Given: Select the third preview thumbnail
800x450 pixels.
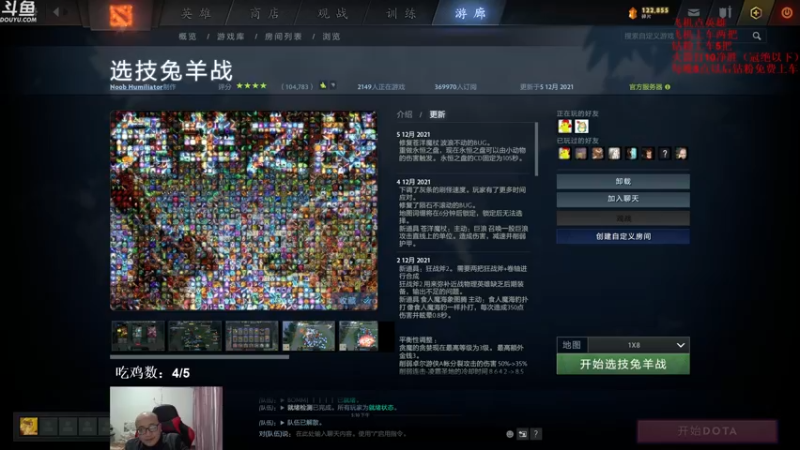Looking at the screenshot, I should click(252, 336).
